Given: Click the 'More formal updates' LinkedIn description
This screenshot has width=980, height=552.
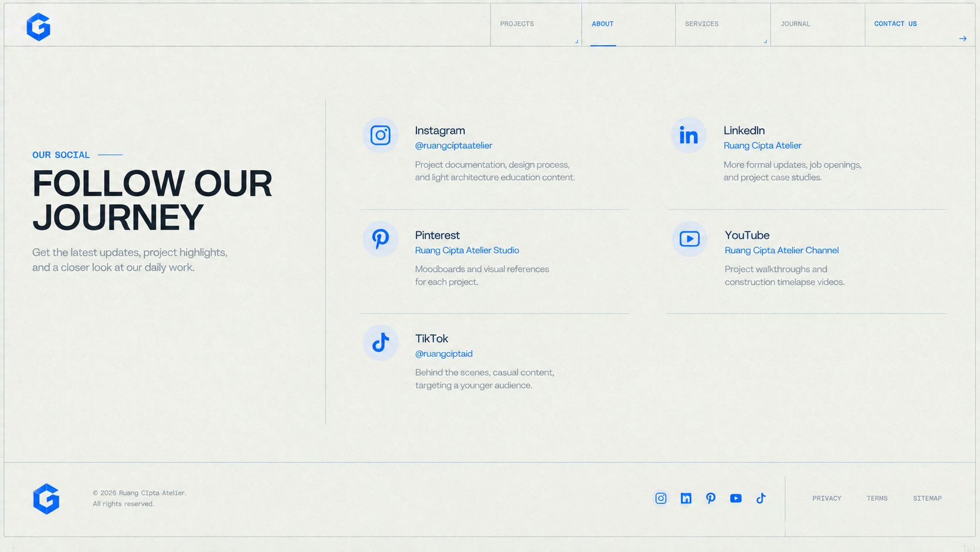Looking at the screenshot, I should click(x=792, y=171).
